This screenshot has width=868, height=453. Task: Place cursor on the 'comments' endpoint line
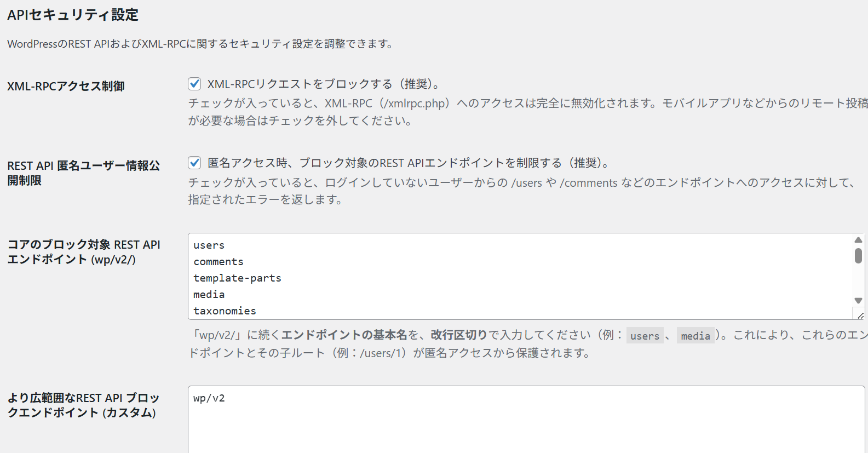click(x=219, y=262)
